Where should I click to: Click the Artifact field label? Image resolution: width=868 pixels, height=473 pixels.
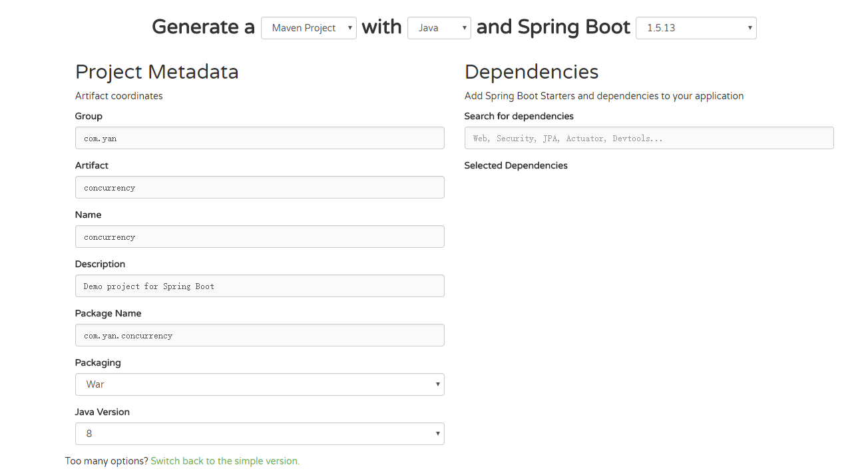click(x=92, y=165)
